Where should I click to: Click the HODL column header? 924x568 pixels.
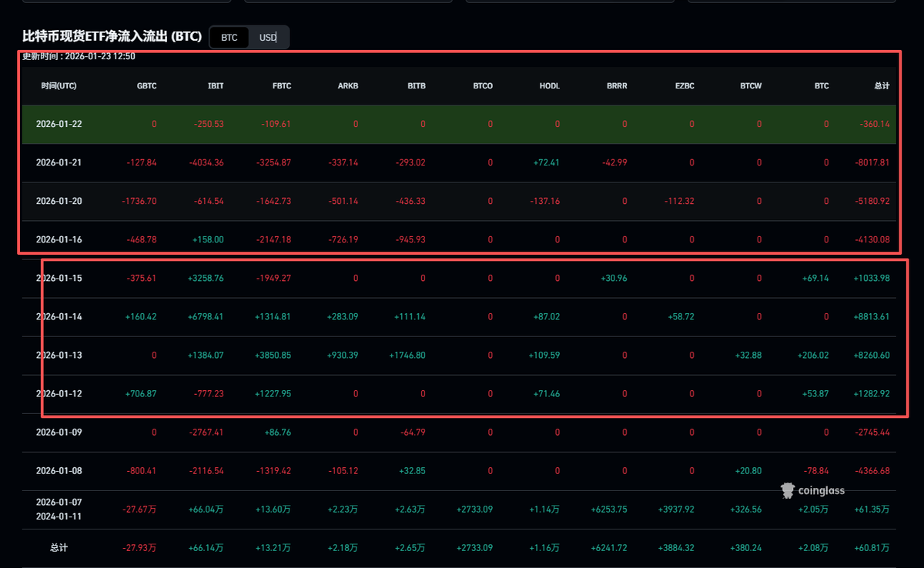[x=550, y=85]
